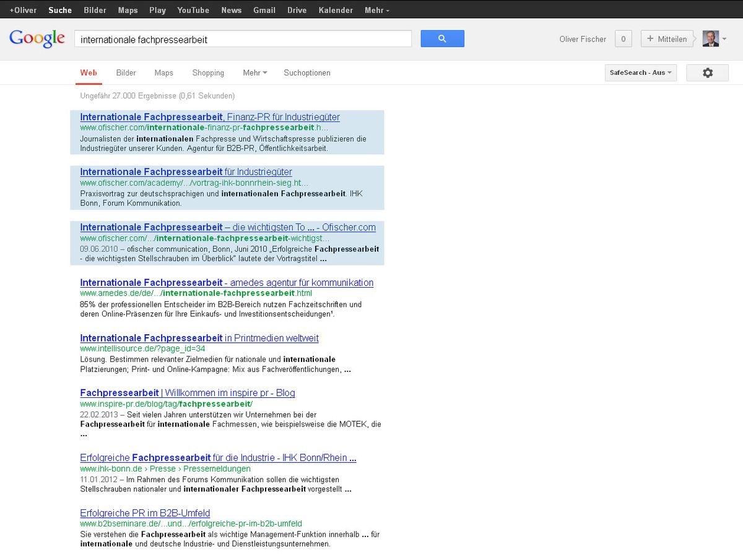The image size is (743, 560).
Task: Expand the Mehr dropdown under the search box
Action: point(255,72)
